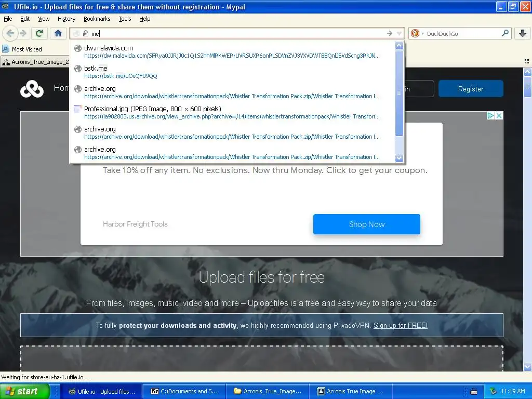Click the system tray icon beside the clock
532x399 pixels.
click(x=494, y=392)
